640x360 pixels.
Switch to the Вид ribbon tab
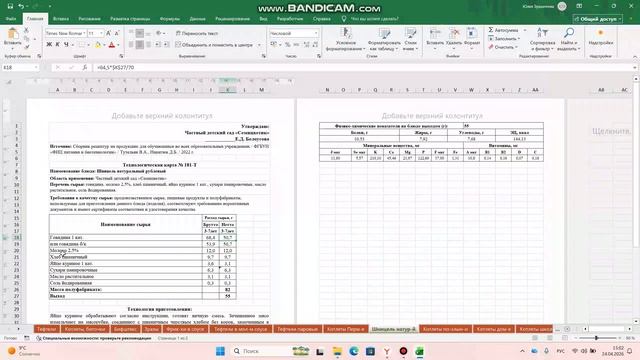pyautogui.click(x=263, y=19)
